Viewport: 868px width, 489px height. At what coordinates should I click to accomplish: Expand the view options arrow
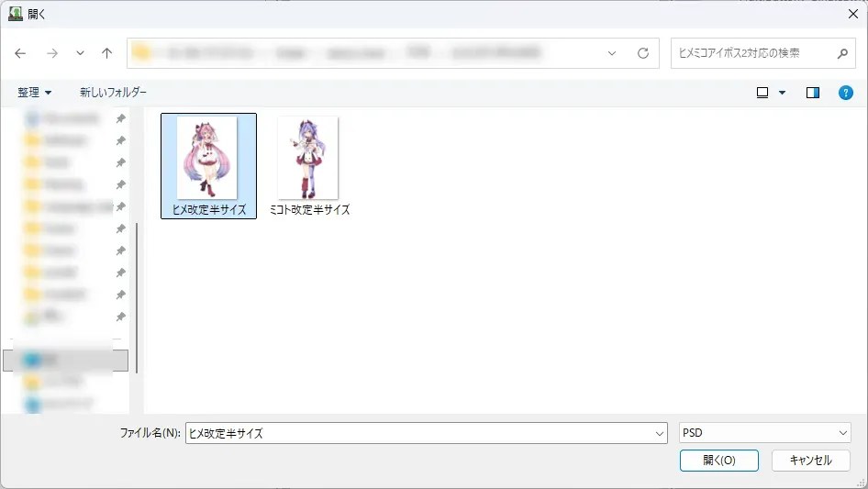click(x=782, y=93)
